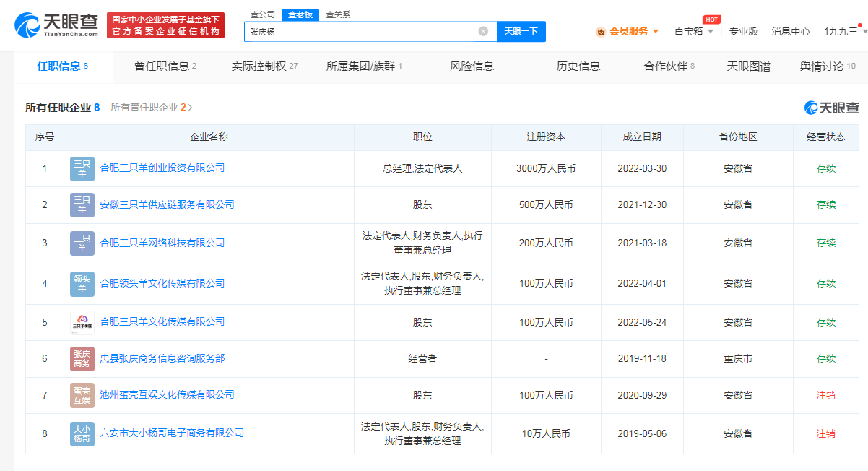Open the 曾任职信息 tab
Image resolution: width=868 pixels, height=471 pixels.
tap(165, 66)
